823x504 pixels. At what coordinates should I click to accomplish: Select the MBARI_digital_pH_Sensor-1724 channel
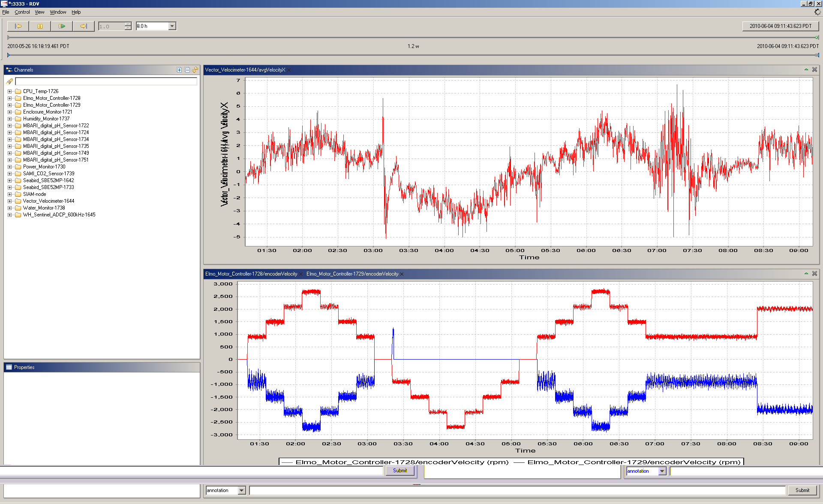[x=56, y=132]
